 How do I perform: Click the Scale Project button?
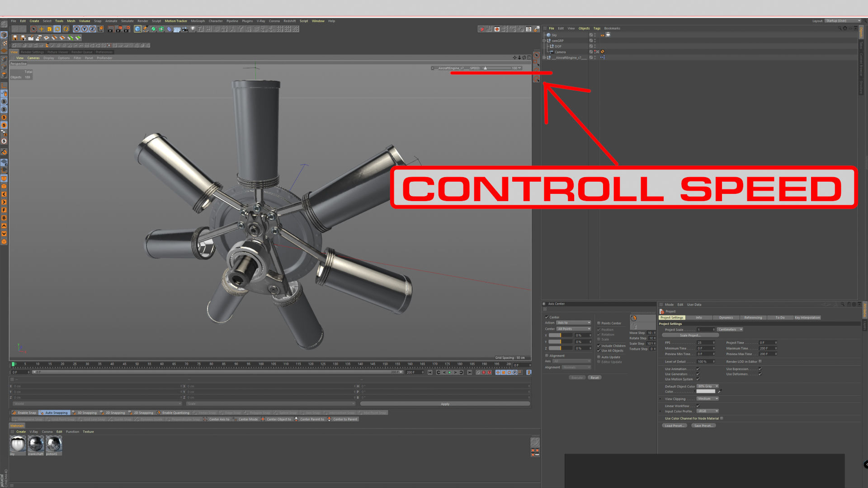click(690, 335)
